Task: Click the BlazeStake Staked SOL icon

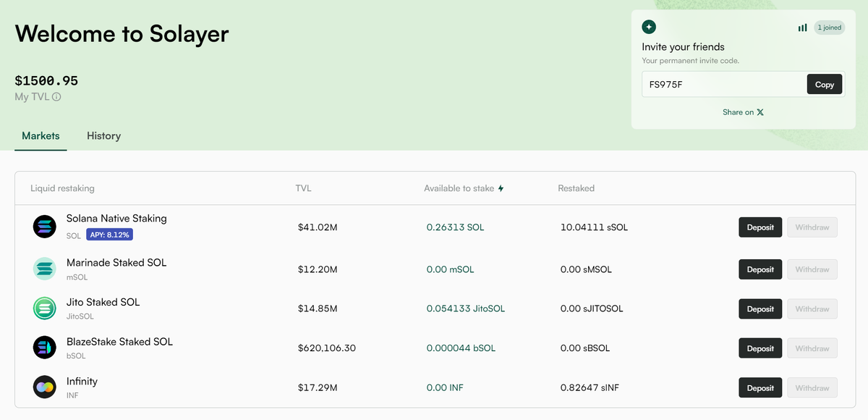Action: click(45, 348)
